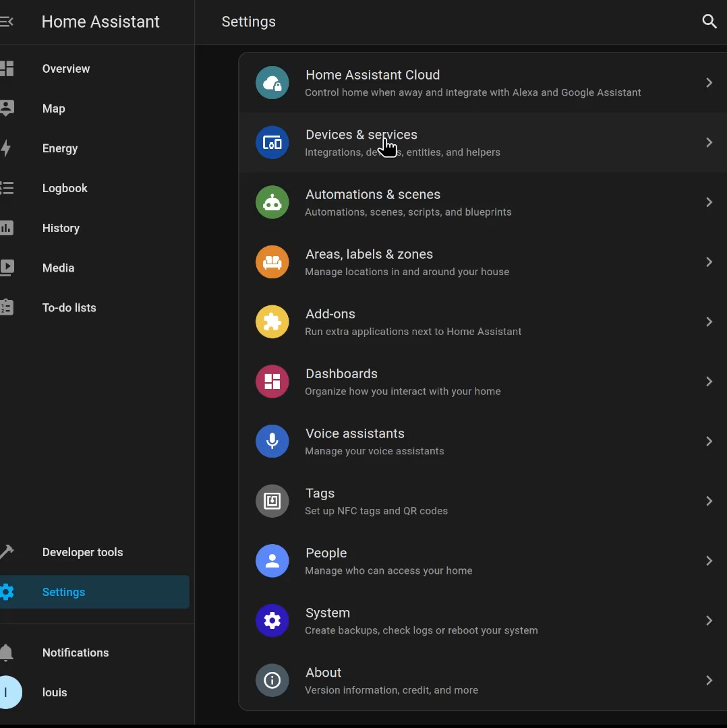Click the Energy lightning bolt icon
Image resolution: width=727 pixels, height=728 pixels.
[5, 148]
